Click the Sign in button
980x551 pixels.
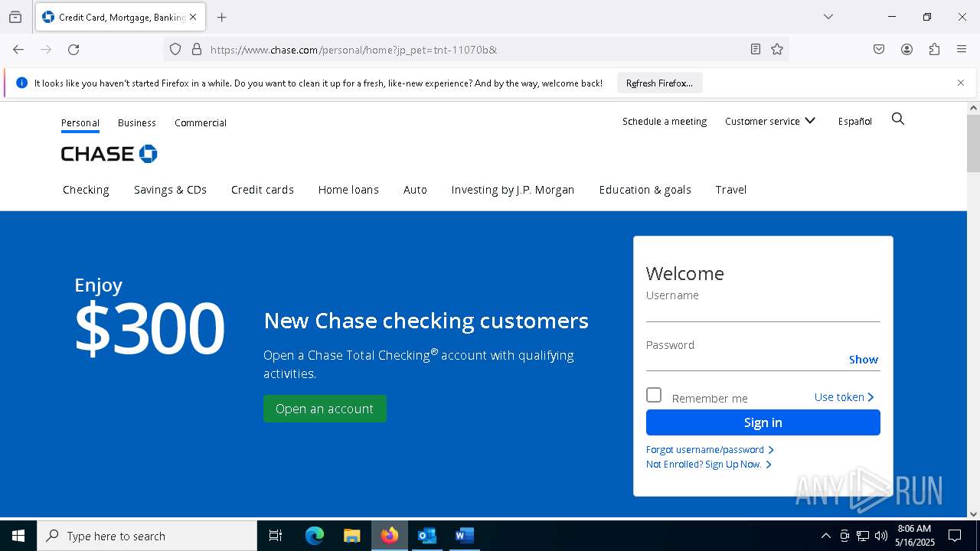(x=763, y=422)
